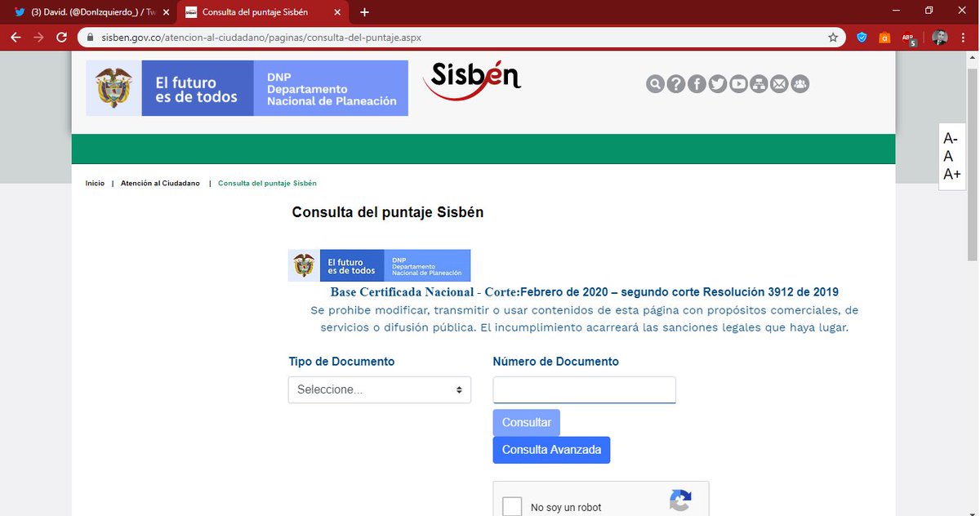The width and height of the screenshot is (980, 516).
Task: Increase font size with A+ control
Action: 952,174
